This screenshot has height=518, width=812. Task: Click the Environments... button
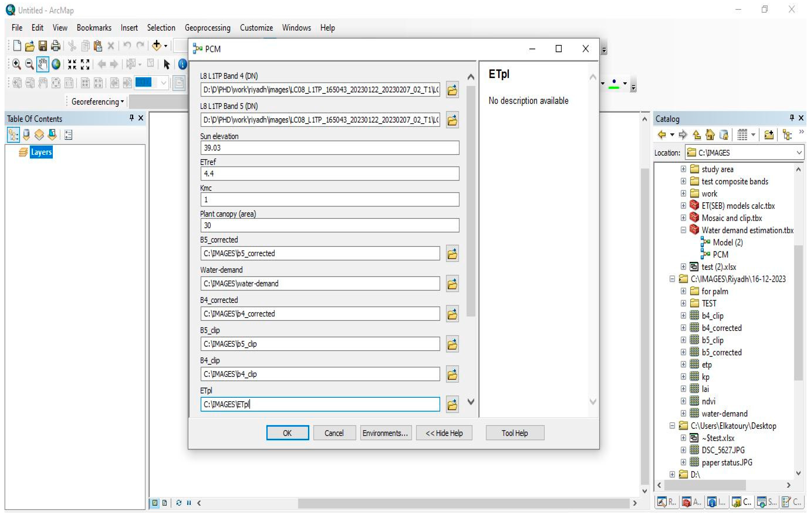[385, 433]
